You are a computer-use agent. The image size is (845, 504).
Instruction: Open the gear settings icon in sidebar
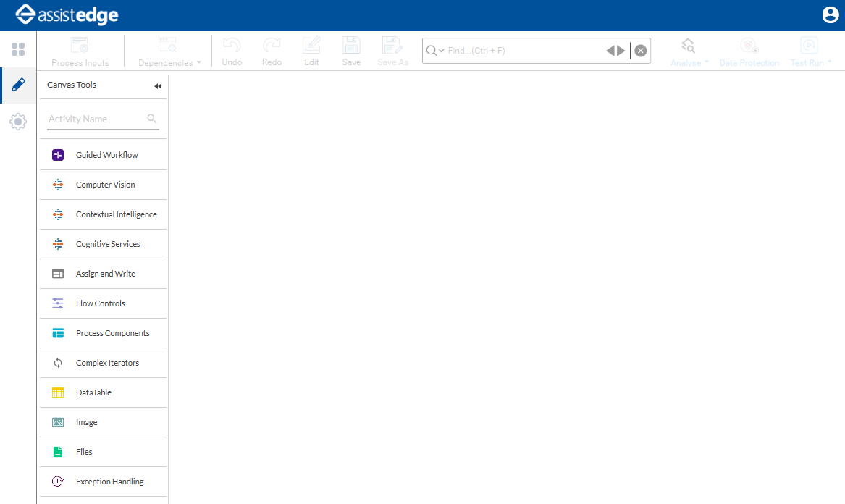[x=18, y=121]
